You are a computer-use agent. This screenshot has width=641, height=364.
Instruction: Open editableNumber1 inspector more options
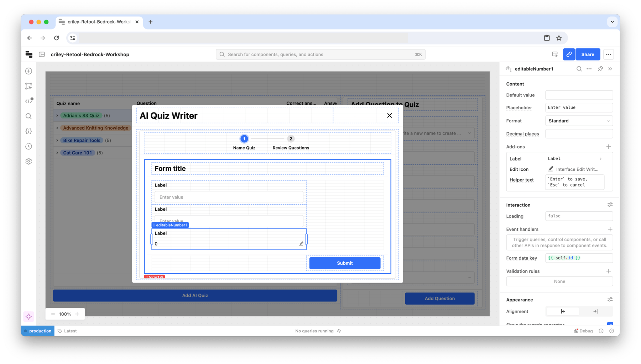[x=589, y=69]
